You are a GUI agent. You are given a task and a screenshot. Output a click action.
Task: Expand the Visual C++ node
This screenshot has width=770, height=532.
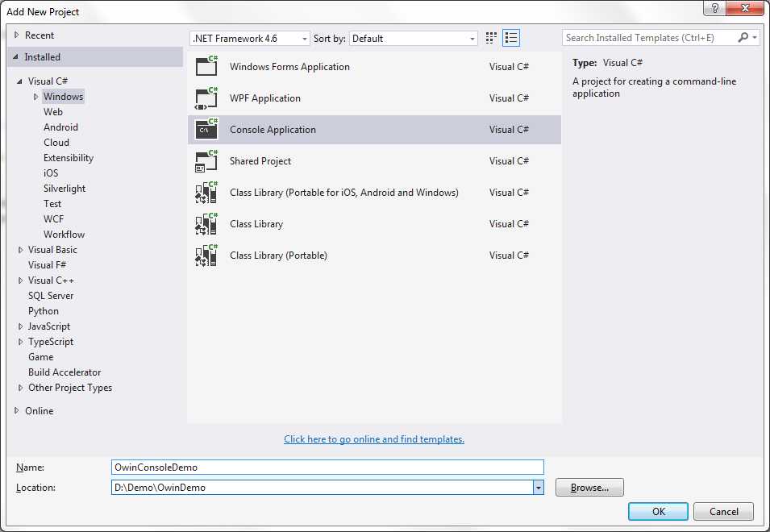click(20, 281)
